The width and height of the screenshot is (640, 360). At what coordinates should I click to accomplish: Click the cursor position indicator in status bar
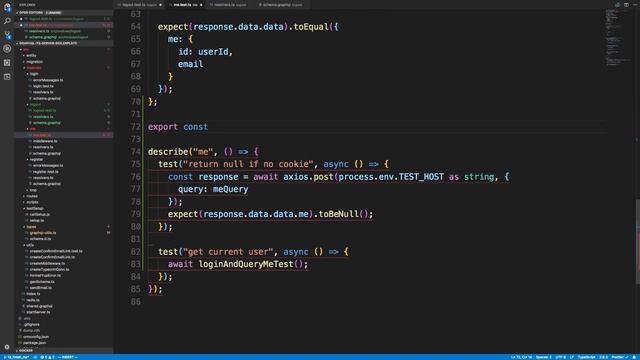(521, 357)
